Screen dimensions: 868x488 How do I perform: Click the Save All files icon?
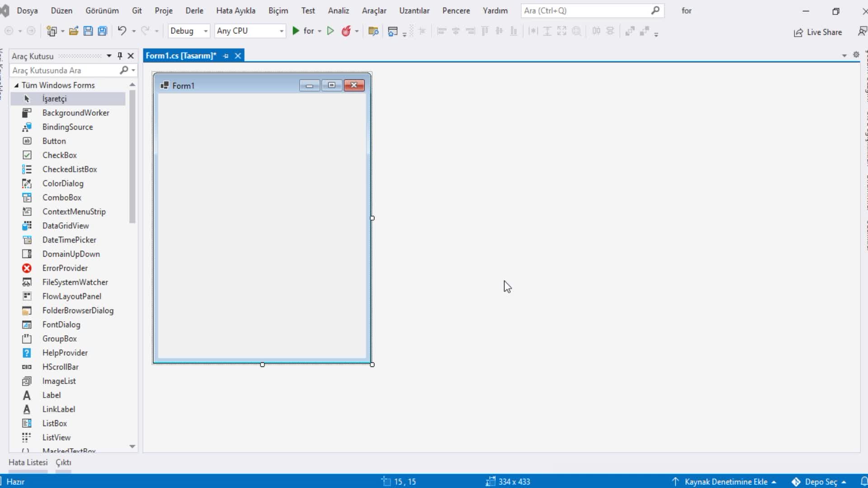[102, 30]
